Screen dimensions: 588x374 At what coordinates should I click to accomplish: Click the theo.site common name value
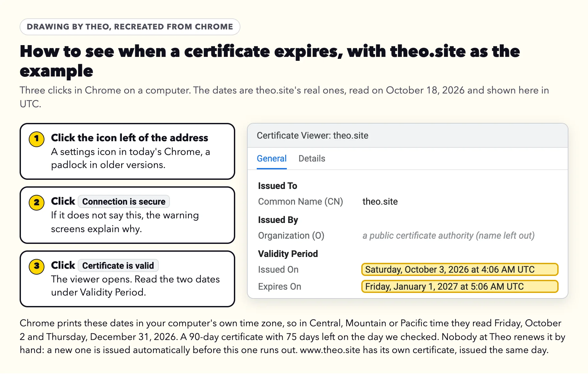click(380, 201)
